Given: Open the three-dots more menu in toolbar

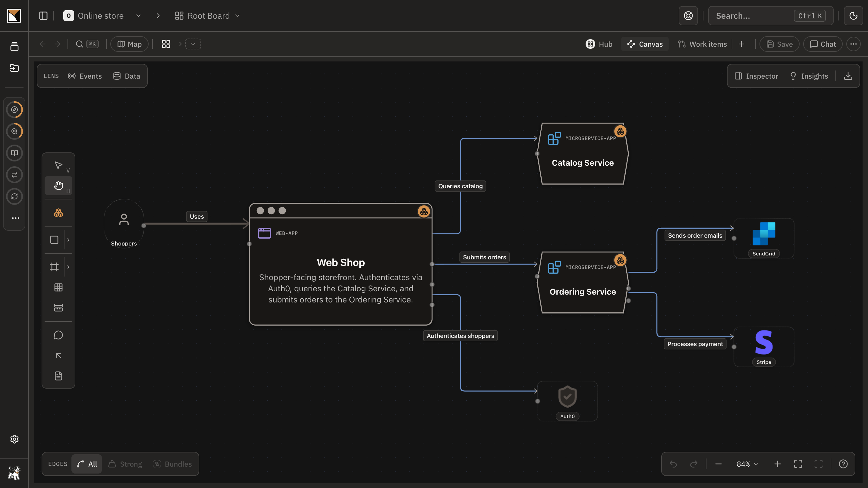Looking at the screenshot, I should coord(853,44).
